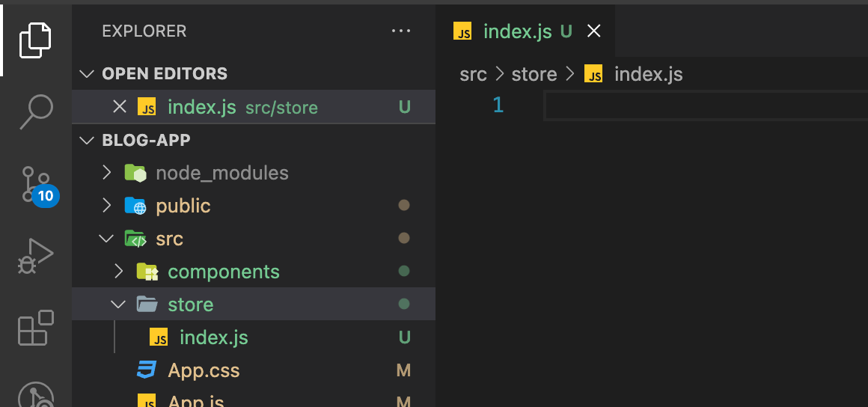Open the Explorer view in activity bar
Viewport: 868px width, 407px height.
35,40
